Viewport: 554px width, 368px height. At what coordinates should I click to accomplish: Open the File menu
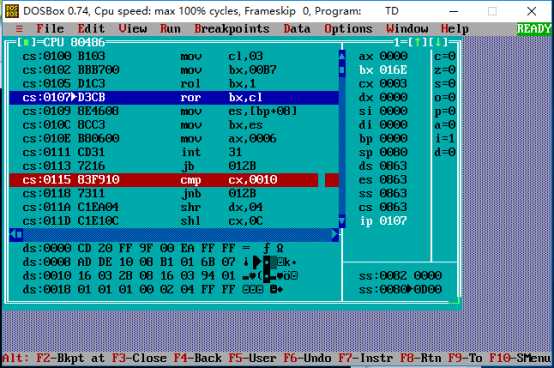pyautogui.click(x=50, y=29)
